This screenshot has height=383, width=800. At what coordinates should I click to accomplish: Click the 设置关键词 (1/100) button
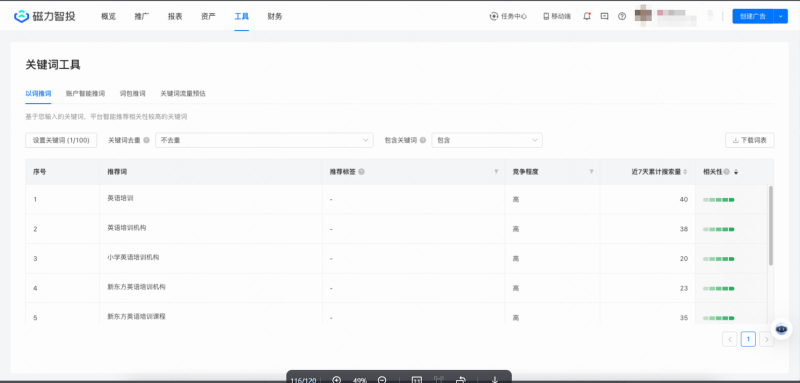pos(61,140)
